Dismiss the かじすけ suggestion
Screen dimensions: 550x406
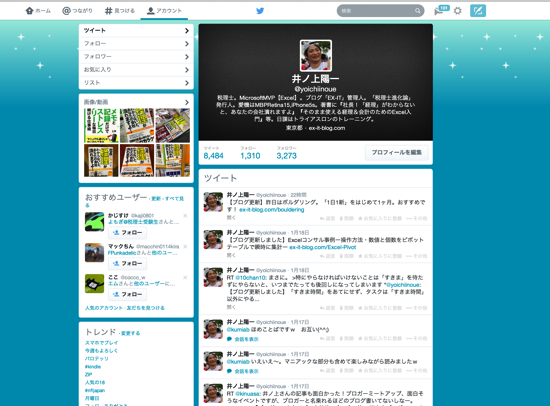click(x=185, y=215)
